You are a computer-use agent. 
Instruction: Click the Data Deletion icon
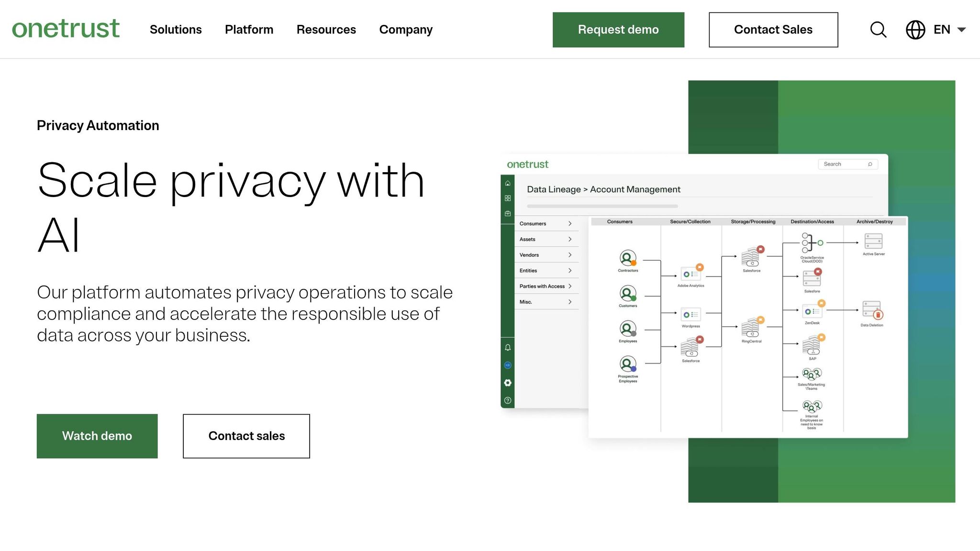point(872,310)
